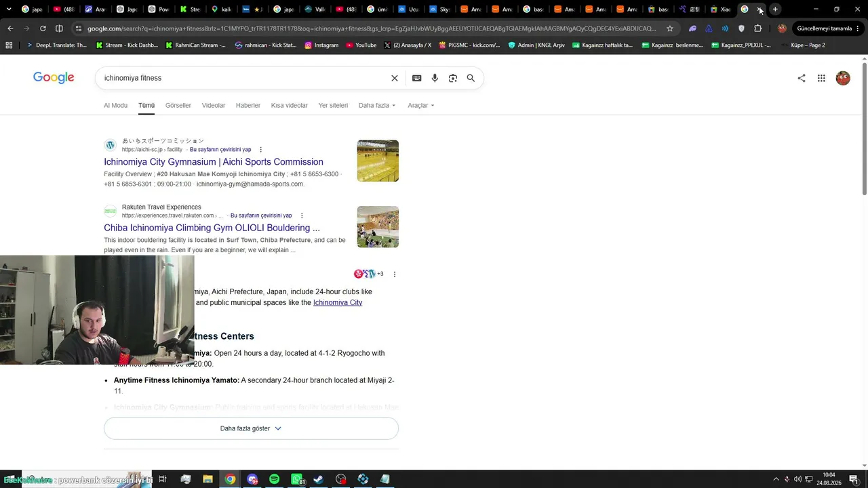The height and width of the screenshot is (488, 868).
Task: Switch to the Yer siteleri tab
Action: pyautogui.click(x=333, y=106)
